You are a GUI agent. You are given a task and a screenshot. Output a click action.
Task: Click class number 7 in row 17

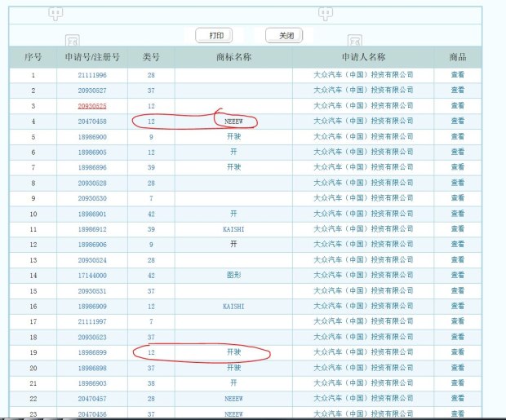click(151, 321)
